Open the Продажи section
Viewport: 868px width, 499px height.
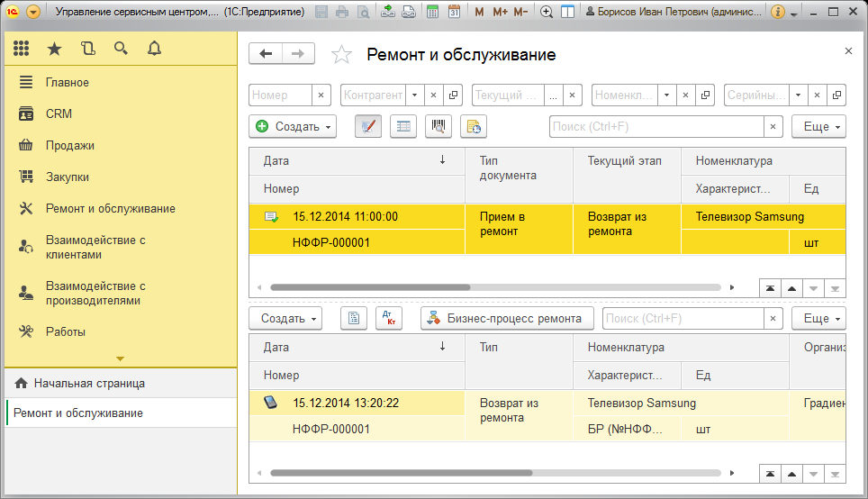point(69,145)
